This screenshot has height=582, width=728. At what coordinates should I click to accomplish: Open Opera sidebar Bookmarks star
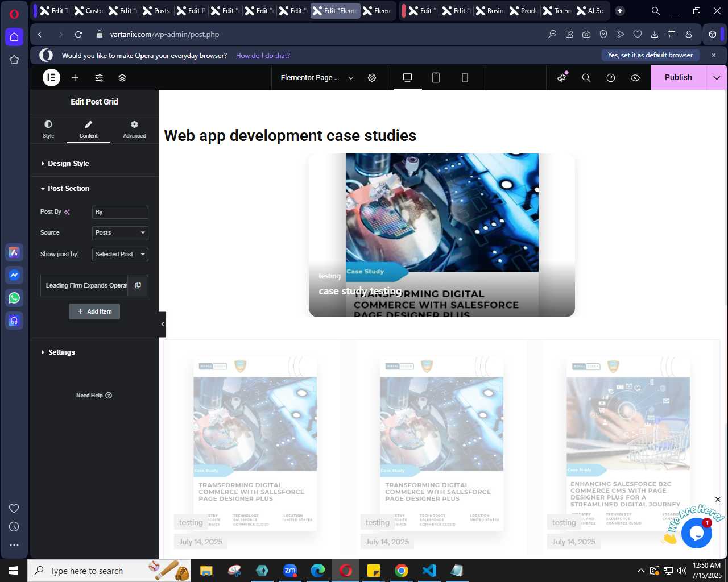pyautogui.click(x=14, y=60)
